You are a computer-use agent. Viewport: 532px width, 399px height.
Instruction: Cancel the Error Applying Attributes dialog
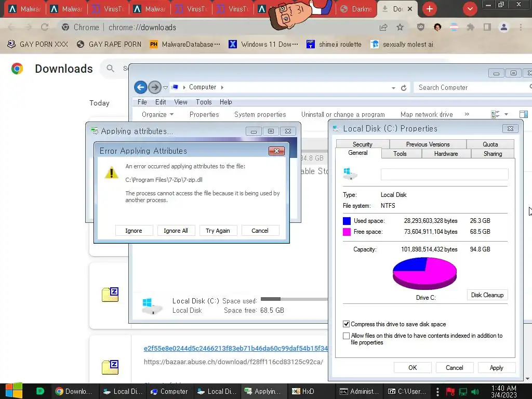click(260, 231)
